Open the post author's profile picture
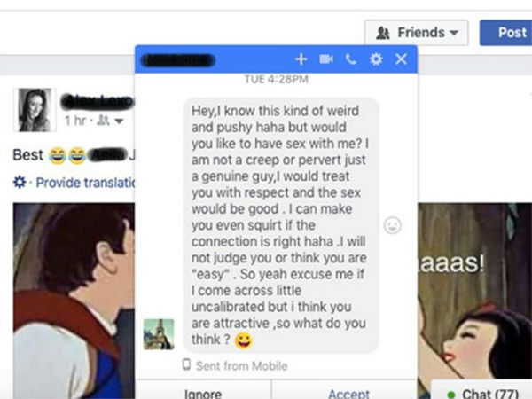Screen dimensions: 532x399 click(35, 110)
